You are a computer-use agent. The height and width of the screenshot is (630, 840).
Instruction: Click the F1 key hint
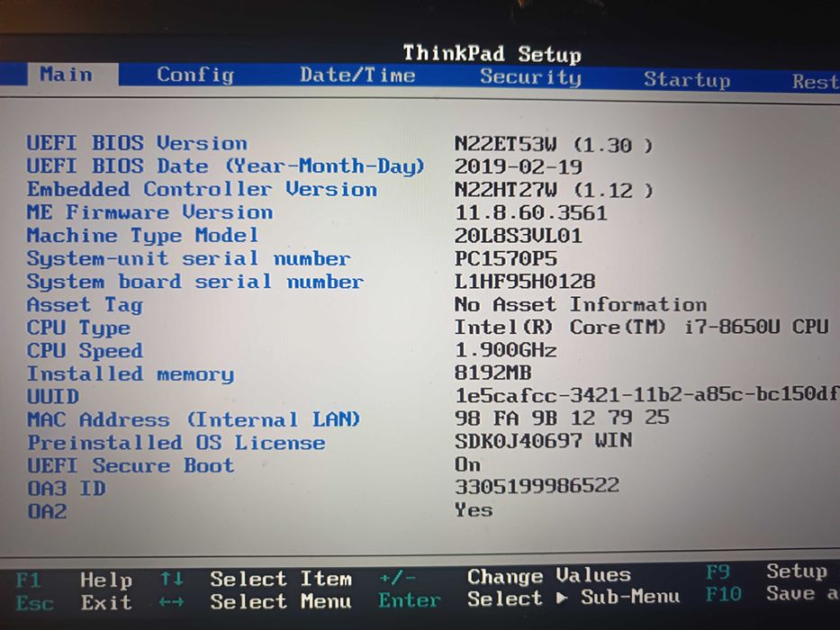[x=29, y=580]
